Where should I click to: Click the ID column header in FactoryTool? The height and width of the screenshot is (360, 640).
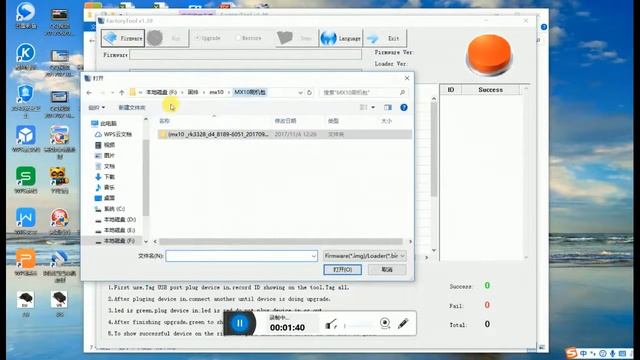pyautogui.click(x=451, y=89)
